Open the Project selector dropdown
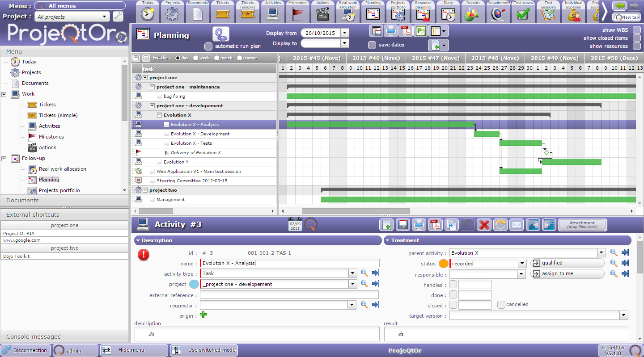Image resolution: width=644 pixels, height=357 pixels. [x=72, y=17]
